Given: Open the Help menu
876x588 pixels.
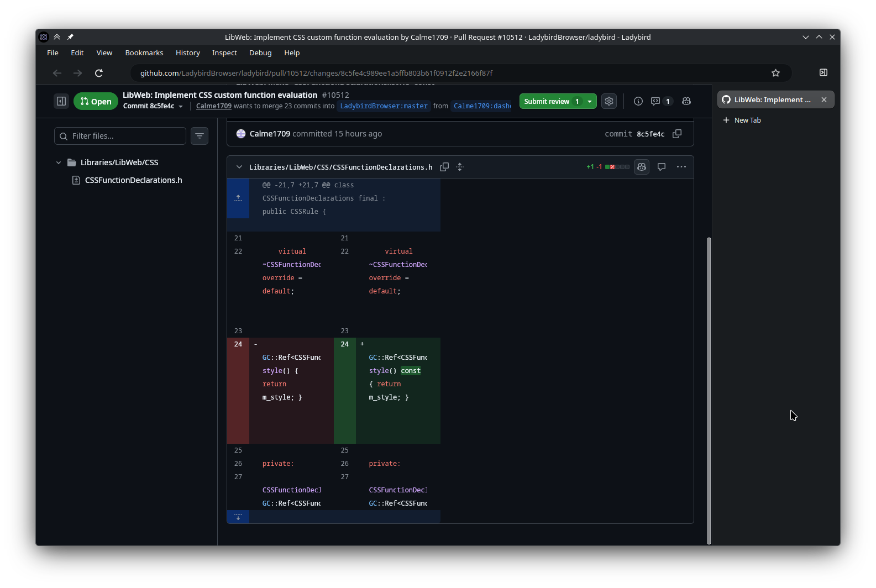Looking at the screenshot, I should pos(292,53).
